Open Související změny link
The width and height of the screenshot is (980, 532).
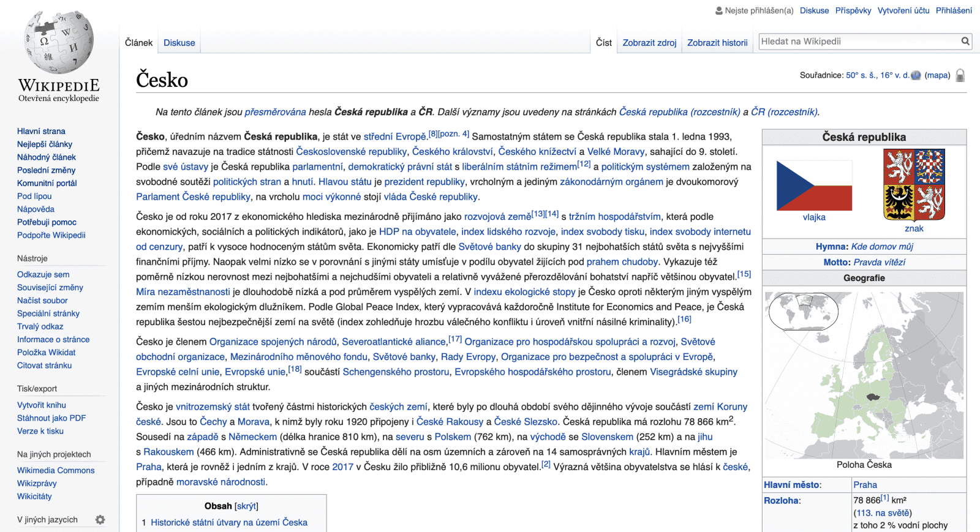[50, 288]
